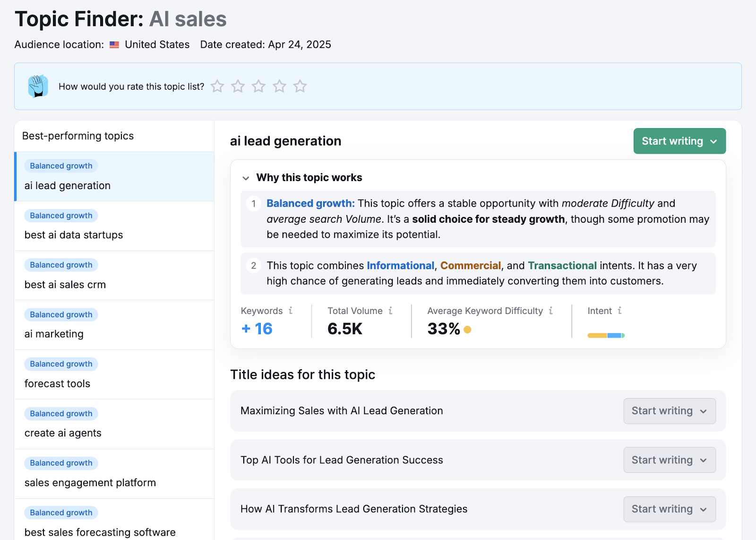Select the forecast tools topic
This screenshot has height=540, width=756.
(x=57, y=383)
